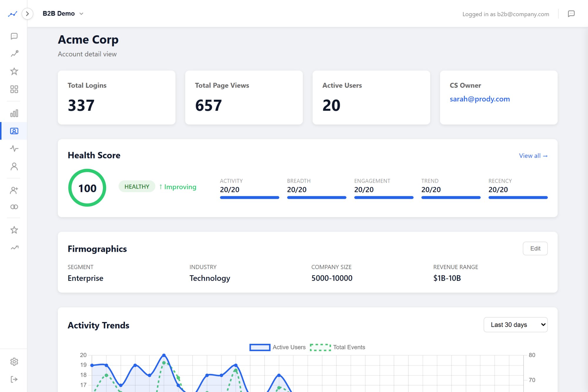Screen dimensions: 588x392
Task: Open the dashboards grid icon in the sidebar
Action: [14, 89]
